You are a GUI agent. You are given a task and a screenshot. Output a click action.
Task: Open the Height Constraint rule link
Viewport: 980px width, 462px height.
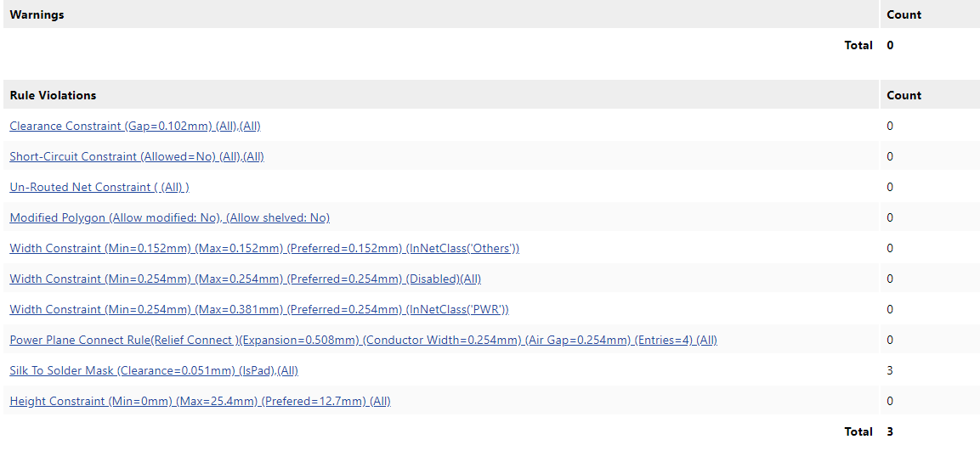[200, 401]
